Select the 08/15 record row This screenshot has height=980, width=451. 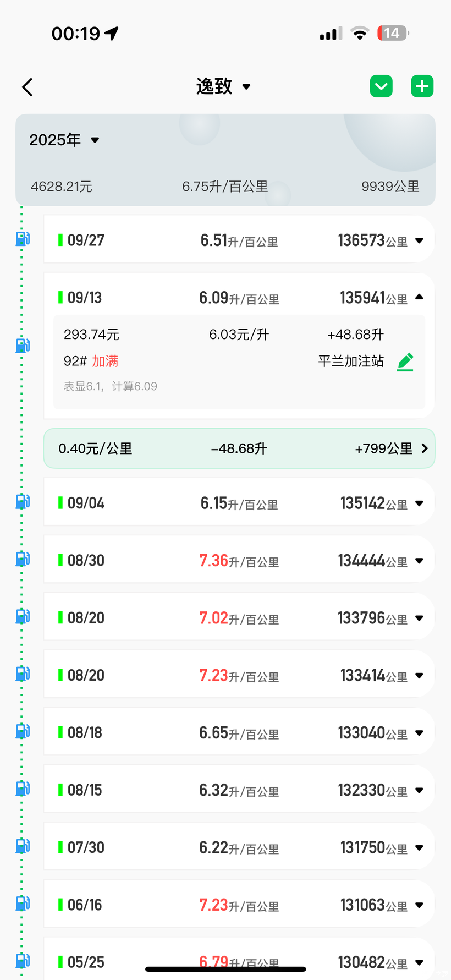(239, 790)
